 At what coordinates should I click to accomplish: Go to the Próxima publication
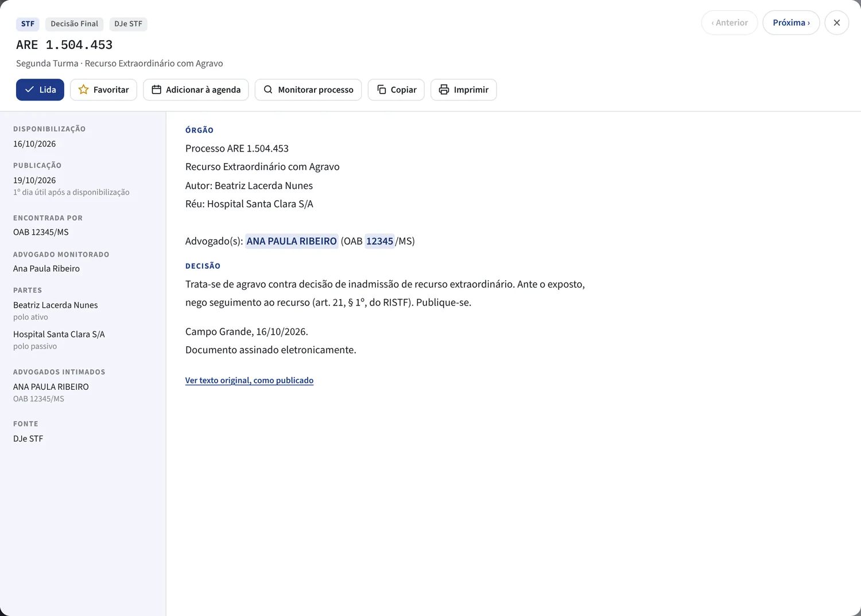tap(791, 23)
